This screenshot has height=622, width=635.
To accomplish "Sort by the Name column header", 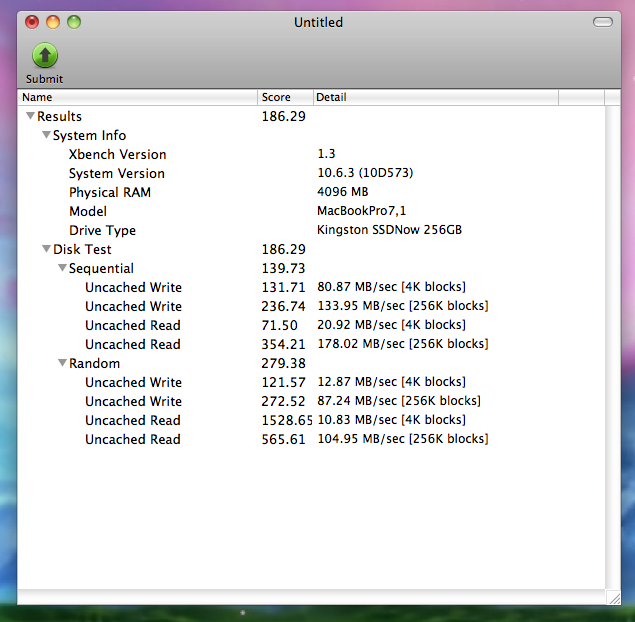I will coord(137,97).
